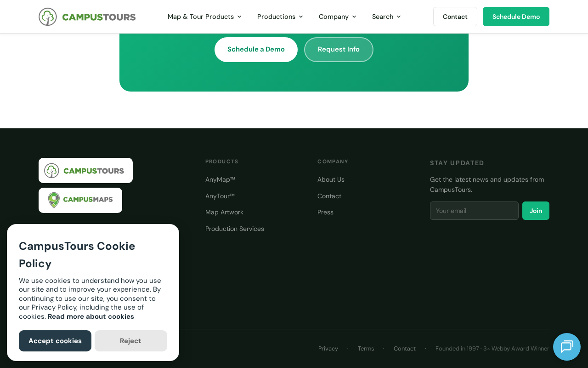The height and width of the screenshot is (368, 588).
Task: Open the Search dropdown in header
Action: 386,17
